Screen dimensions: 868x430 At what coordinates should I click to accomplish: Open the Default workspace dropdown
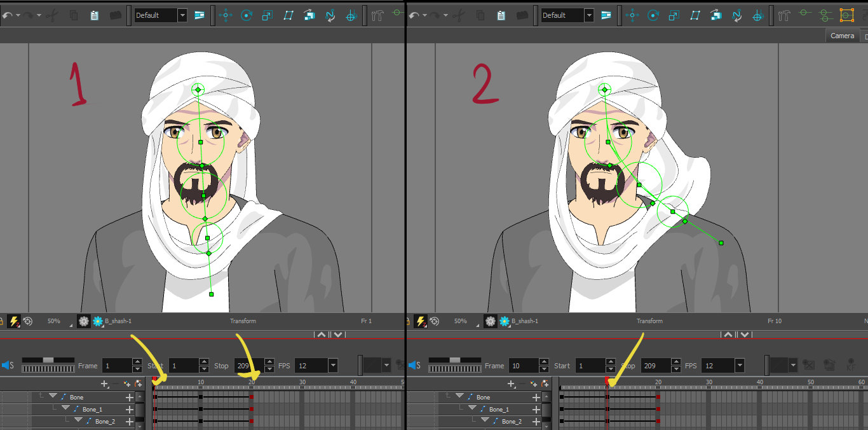coord(182,15)
